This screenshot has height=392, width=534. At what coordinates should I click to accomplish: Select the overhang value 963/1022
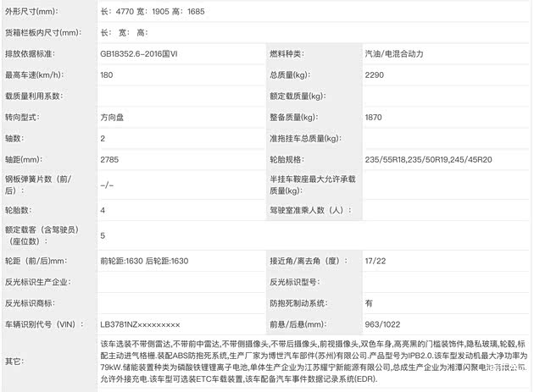(x=382, y=323)
